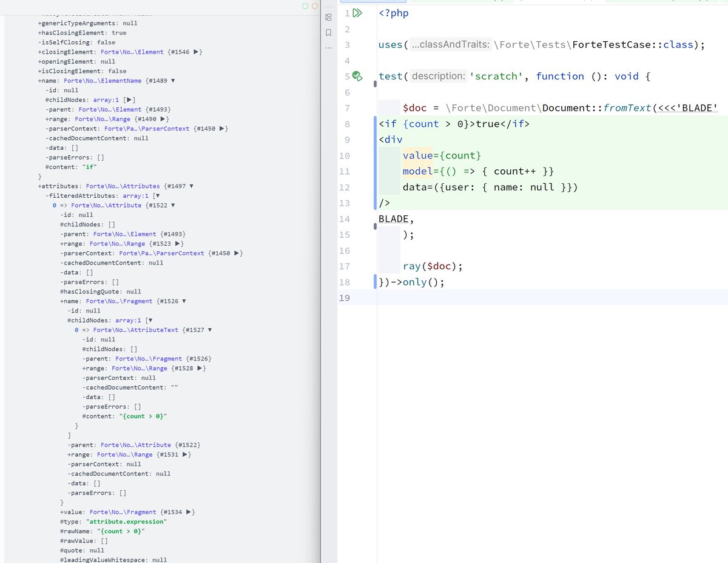The image size is (728, 563).
Task: Collapse Fragment object #1526
Action: pos(183,301)
